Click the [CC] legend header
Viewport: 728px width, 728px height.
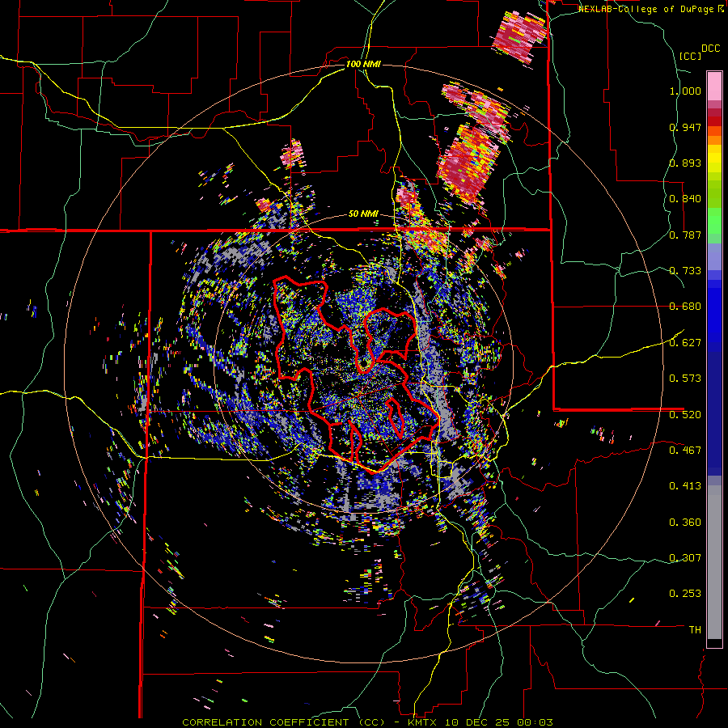click(x=690, y=56)
